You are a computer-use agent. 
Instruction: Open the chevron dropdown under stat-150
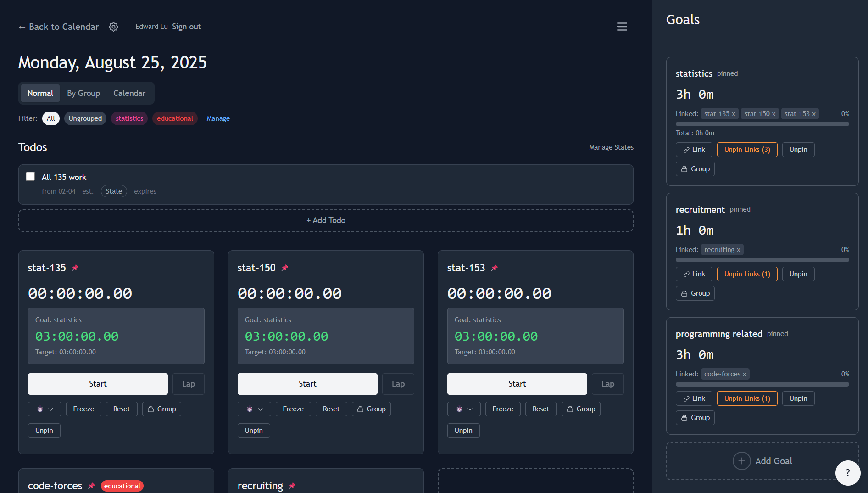click(x=261, y=409)
